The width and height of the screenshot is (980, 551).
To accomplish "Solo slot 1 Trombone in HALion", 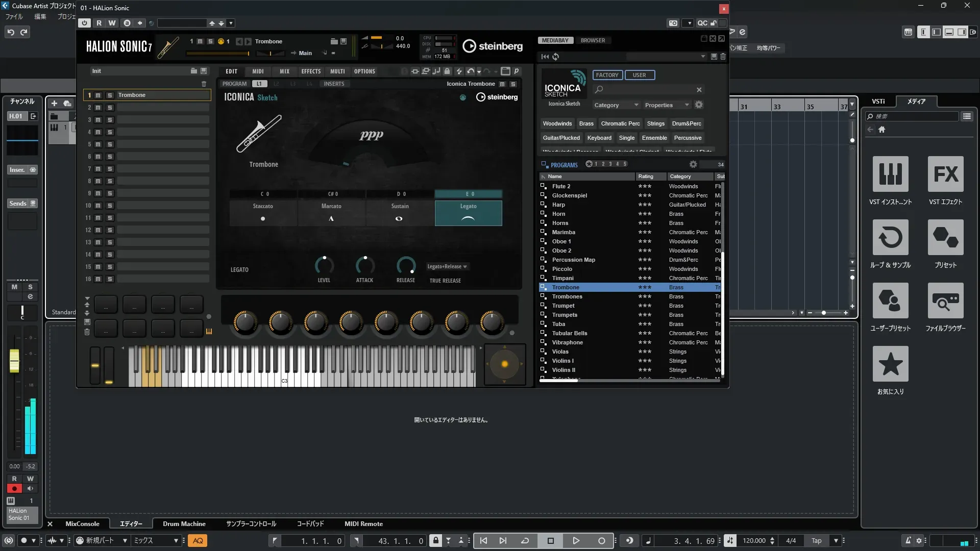I will coord(109,95).
